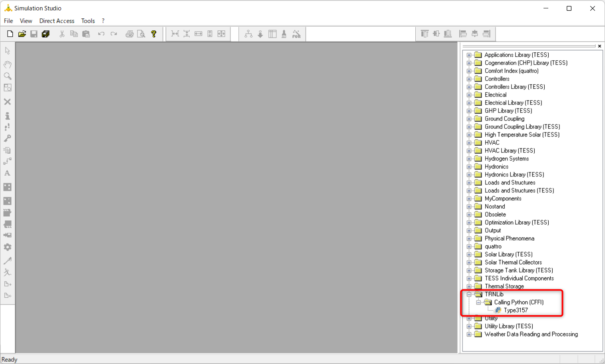The image size is (605, 364).
Task: Click the Save All icon
Action: pyautogui.click(x=46, y=34)
